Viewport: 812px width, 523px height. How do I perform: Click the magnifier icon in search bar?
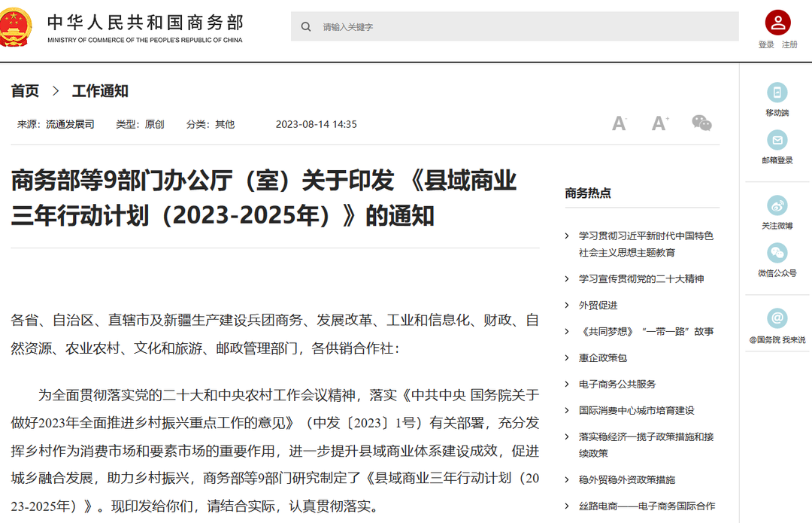(x=306, y=26)
